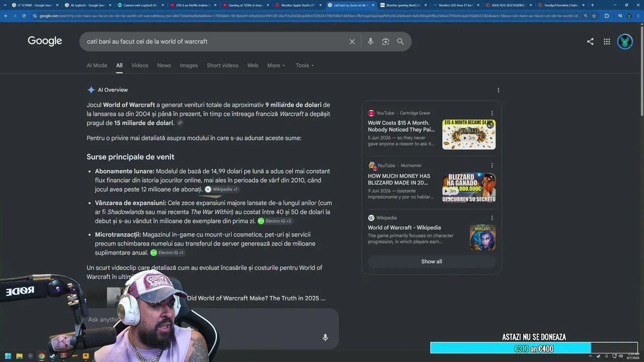Screen dimensions: 644x362
Task: Click the volume icon in the system tray
Action: coord(620,356)
